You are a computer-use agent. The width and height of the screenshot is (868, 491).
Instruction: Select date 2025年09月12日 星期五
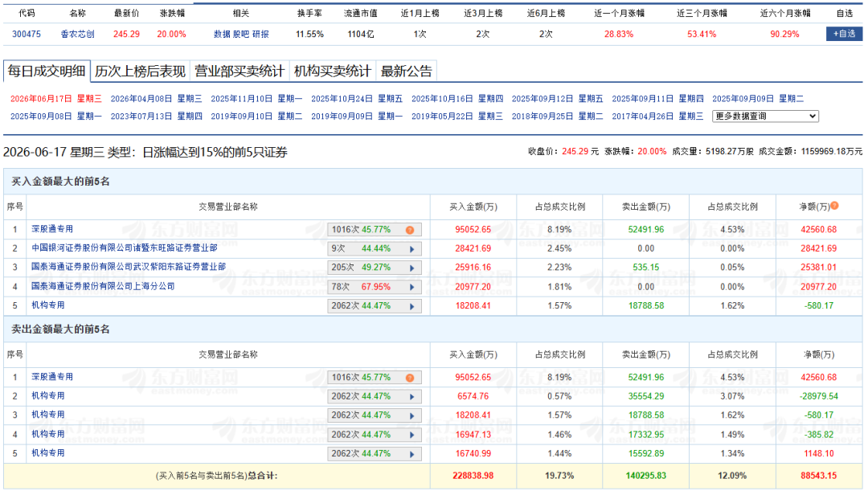click(x=558, y=99)
